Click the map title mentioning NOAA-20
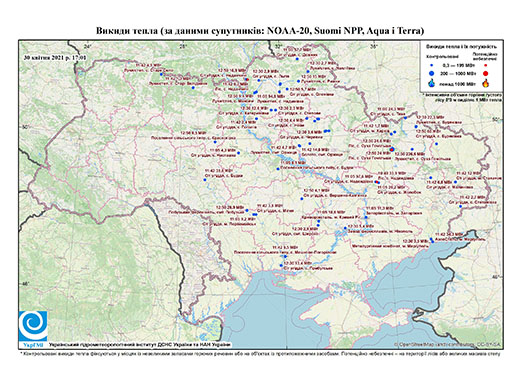This screenshot has width=520, height=368. pos(260,31)
